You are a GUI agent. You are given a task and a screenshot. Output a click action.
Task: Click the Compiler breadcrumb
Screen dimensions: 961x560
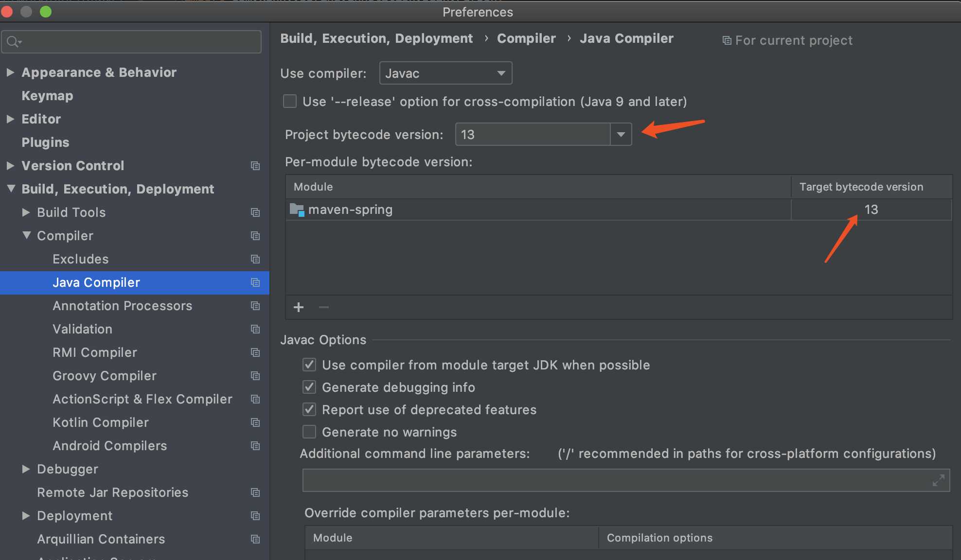click(526, 38)
